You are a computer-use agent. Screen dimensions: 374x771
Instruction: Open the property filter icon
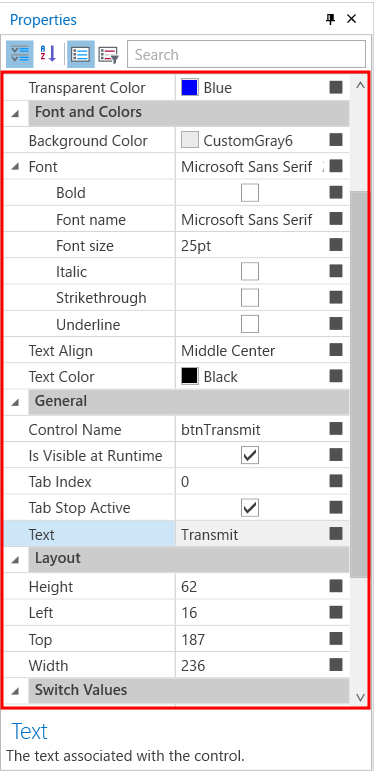pos(108,54)
